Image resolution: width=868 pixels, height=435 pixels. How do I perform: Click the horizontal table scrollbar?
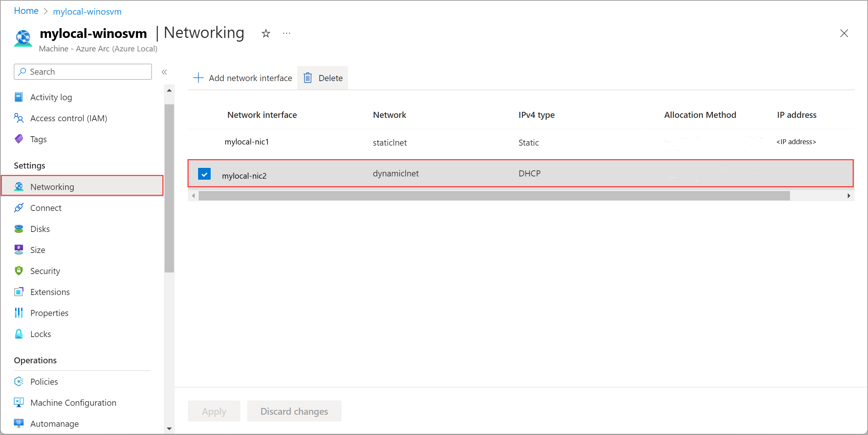coord(494,196)
